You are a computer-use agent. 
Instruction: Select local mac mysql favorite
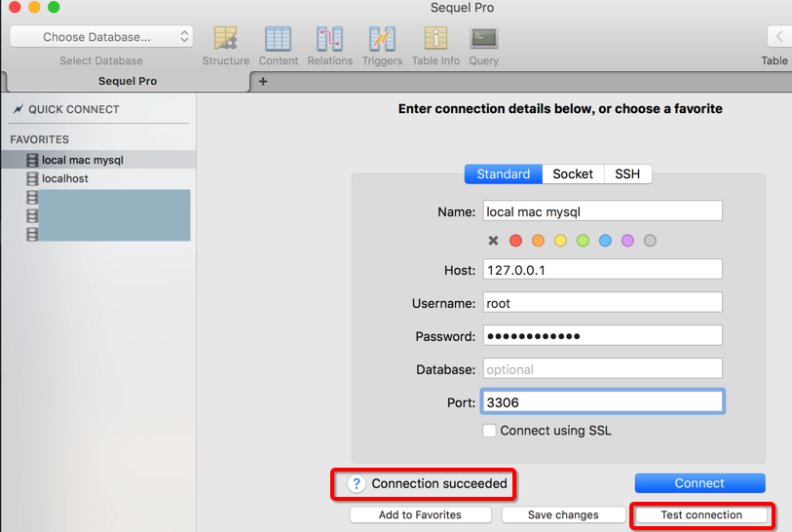pyautogui.click(x=98, y=160)
